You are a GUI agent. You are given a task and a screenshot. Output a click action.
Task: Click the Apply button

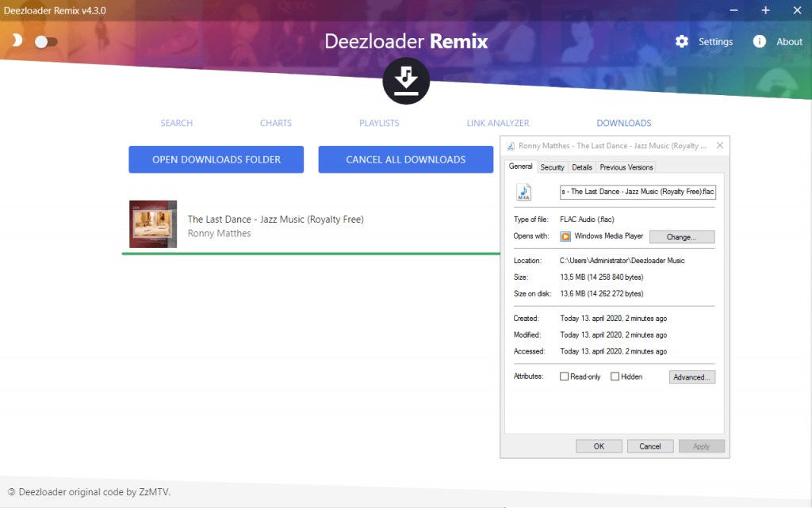pyautogui.click(x=701, y=446)
